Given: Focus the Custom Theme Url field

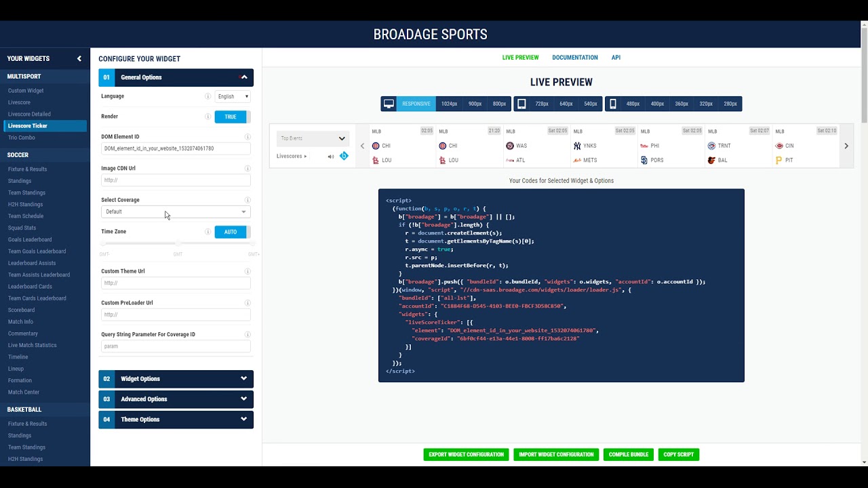Looking at the screenshot, I should [176, 283].
